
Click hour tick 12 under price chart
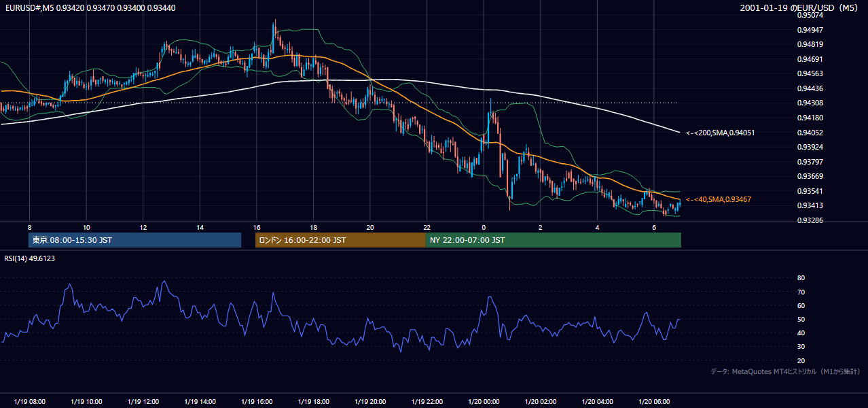click(143, 227)
